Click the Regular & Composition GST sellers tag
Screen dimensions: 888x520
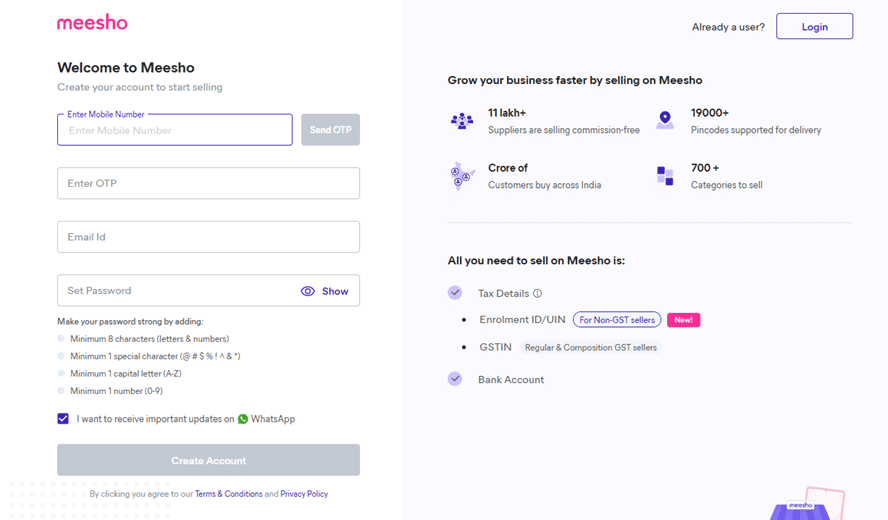click(591, 347)
